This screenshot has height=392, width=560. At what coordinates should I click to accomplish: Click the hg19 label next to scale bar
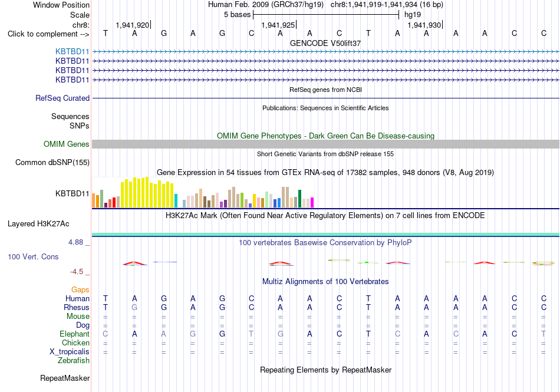point(413,15)
